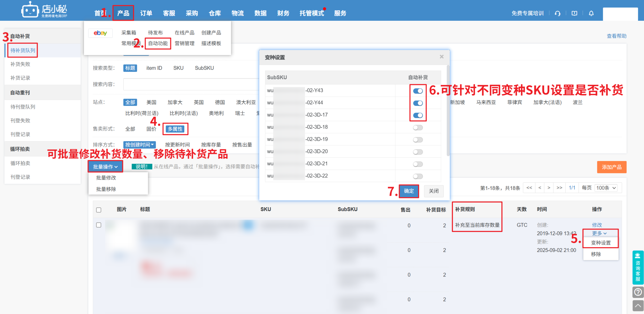The height and width of the screenshot is (314, 644).
Task: Click the variant dialog vertical scrollbar
Action: click(x=448, y=110)
